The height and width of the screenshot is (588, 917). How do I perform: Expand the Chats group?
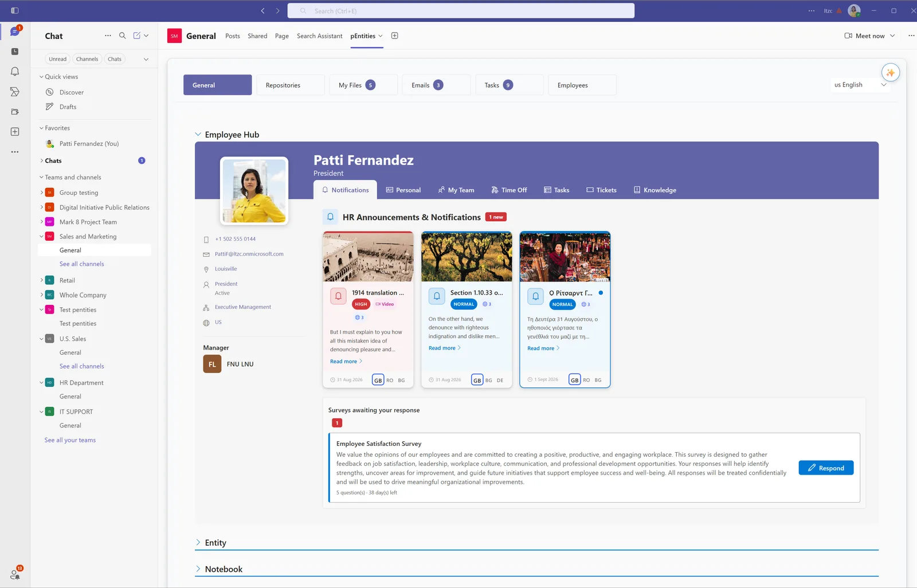41,161
